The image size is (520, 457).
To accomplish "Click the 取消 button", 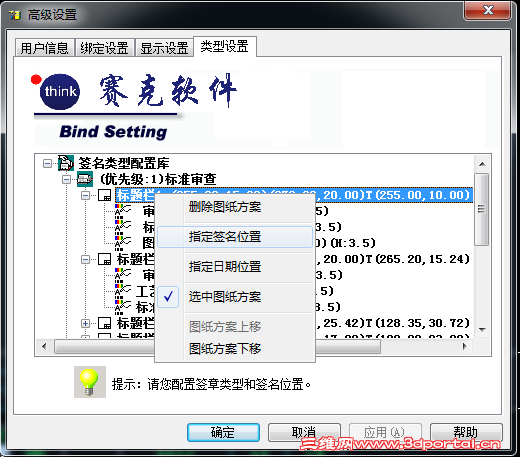I will pyautogui.click(x=304, y=432).
